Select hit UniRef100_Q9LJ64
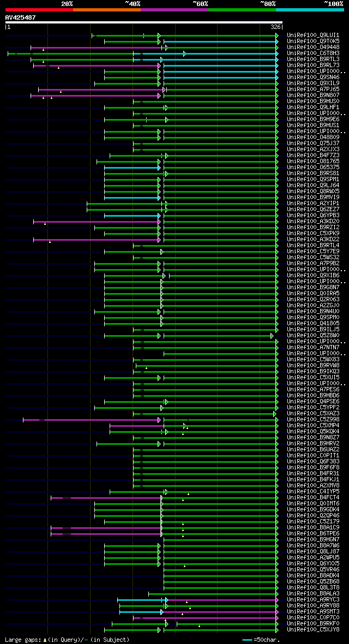349x644 pixels. point(313,186)
